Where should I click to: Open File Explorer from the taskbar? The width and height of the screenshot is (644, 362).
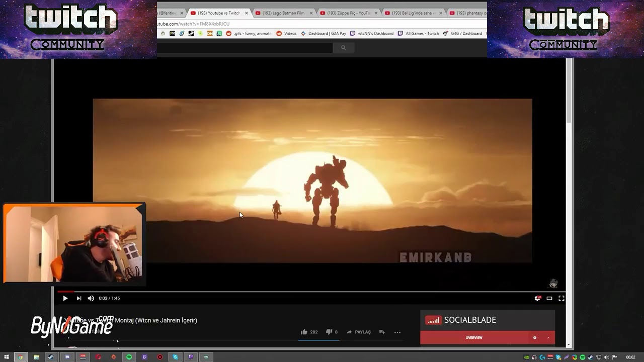(36, 357)
